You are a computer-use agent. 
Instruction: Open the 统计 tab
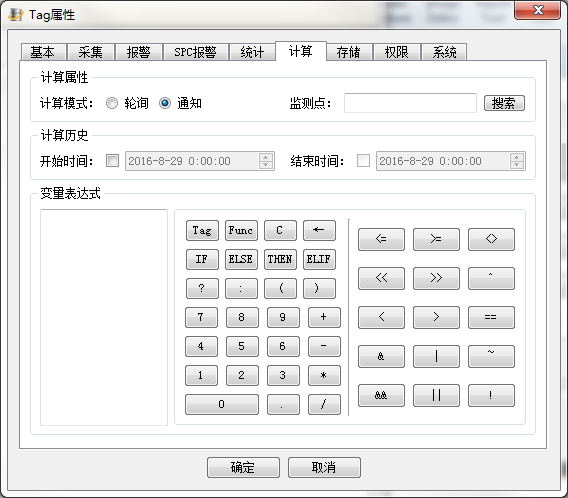coord(252,52)
